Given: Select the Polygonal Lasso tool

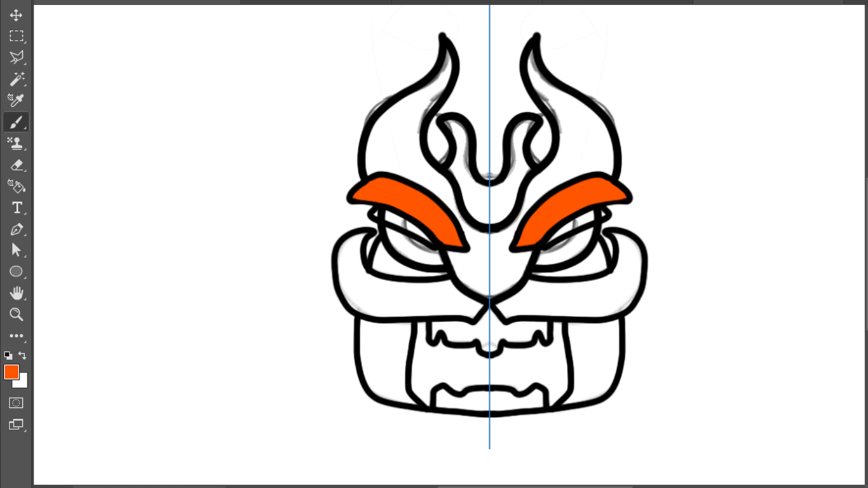Looking at the screenshot, I should click(16, 58).
